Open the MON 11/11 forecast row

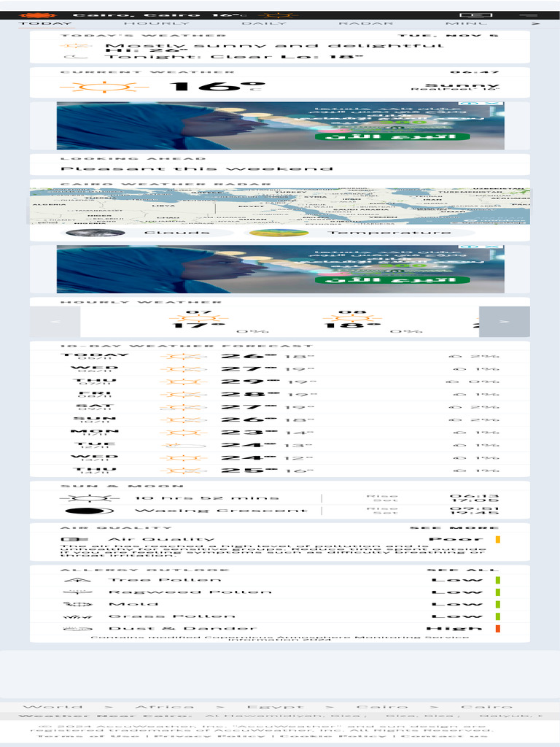click(279, 433)
